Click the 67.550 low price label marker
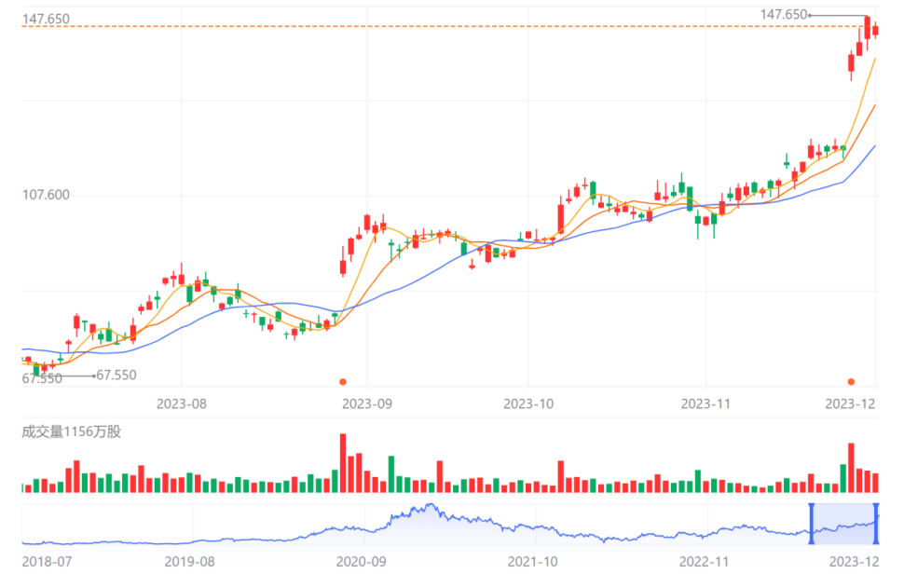Image resolution: width=904 pixels, height=588 pixels. tap(116, 376)
